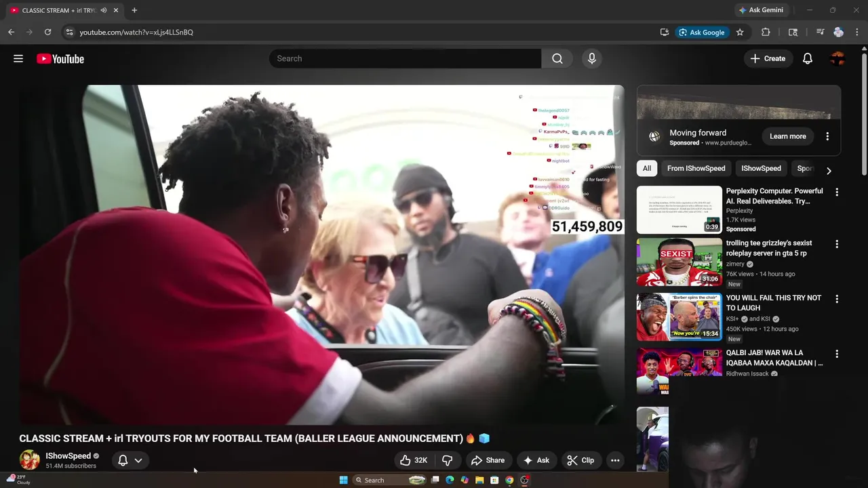This screenshot has width=868, height=488.
Task: Open Task View on the taskbar
Action: [435, 480]
